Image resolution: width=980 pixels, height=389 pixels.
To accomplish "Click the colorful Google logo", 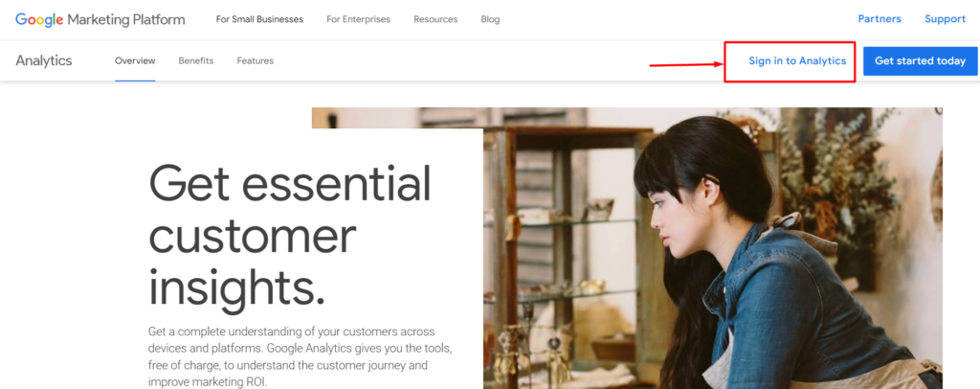I will click(39, 19).
